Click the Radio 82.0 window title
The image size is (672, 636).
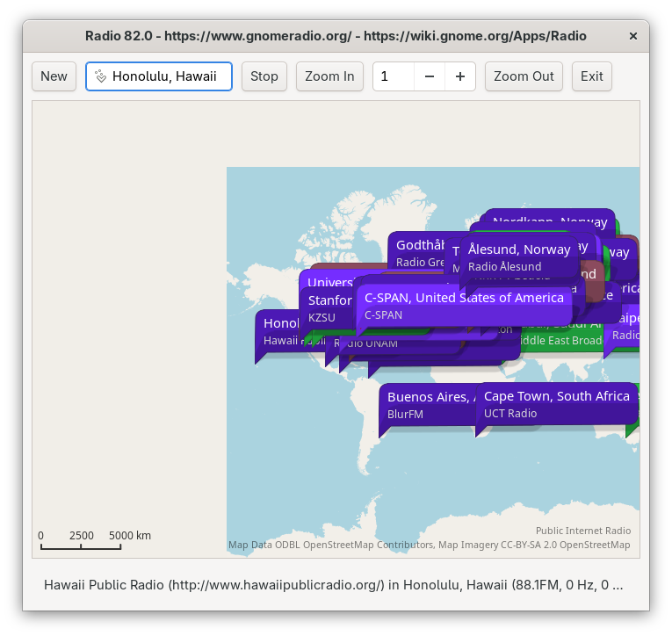pyautogui.click(x=336, y=36)
